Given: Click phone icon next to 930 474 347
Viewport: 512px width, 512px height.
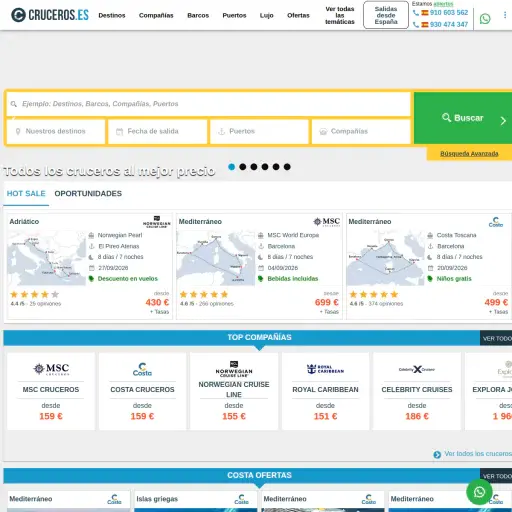Looking at the screenshot, I should coord(416,25).
